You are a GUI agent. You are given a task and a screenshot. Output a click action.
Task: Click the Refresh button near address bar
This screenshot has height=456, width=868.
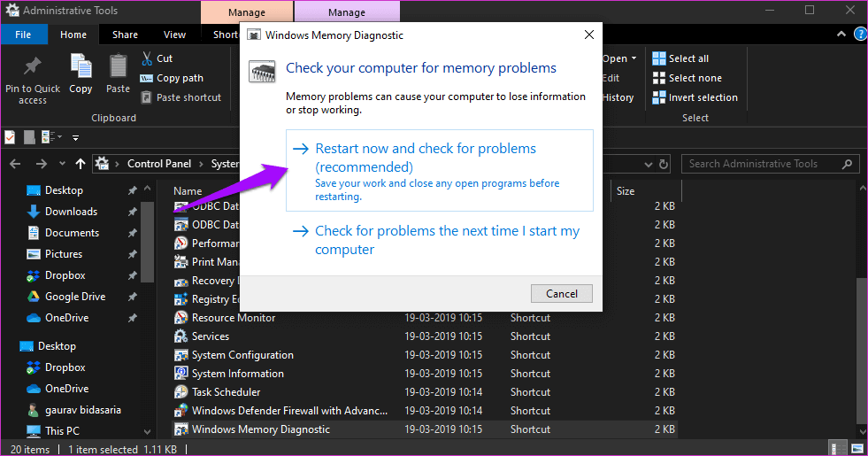coord(664,164)
